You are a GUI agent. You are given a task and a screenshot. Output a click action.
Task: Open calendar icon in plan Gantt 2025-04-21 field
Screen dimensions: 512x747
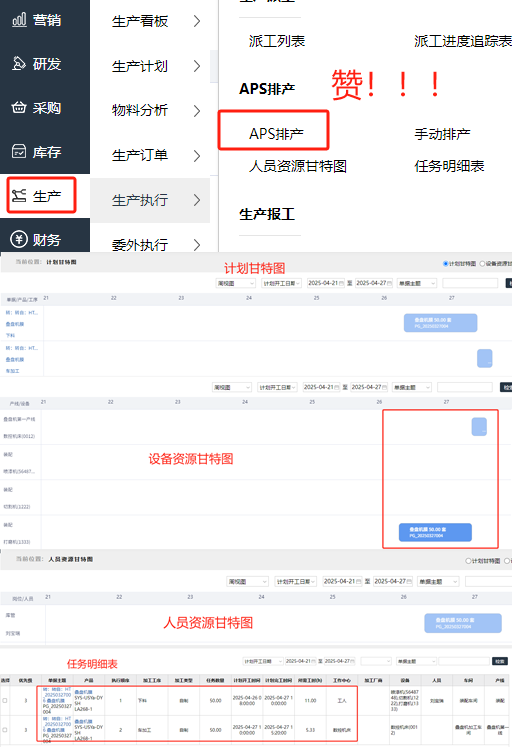(x=341, y=283)
